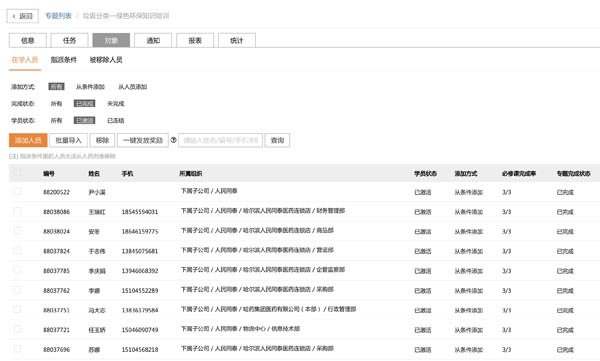Screen dimensions: 600x361
Task: Check the box for row 88037751
Action: click(x=17, y=309)
